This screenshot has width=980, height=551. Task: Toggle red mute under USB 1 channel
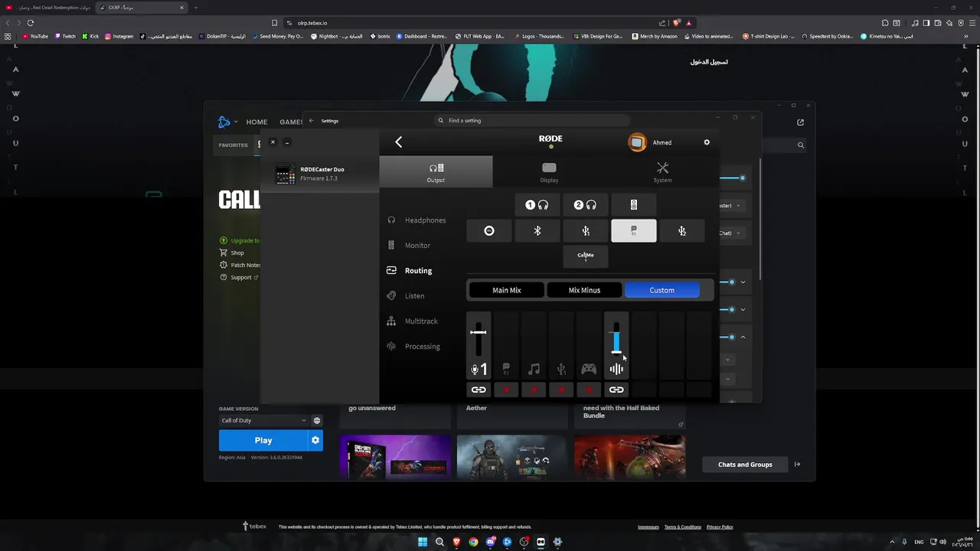click(561, 390)
